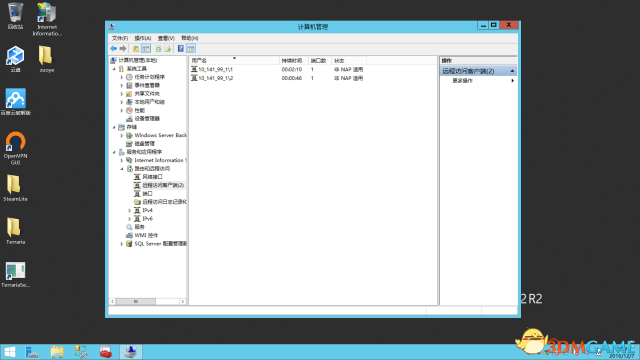Expand the 事件查看器 branch arrow
Screen dimensions: 640x360
[122, 85]
